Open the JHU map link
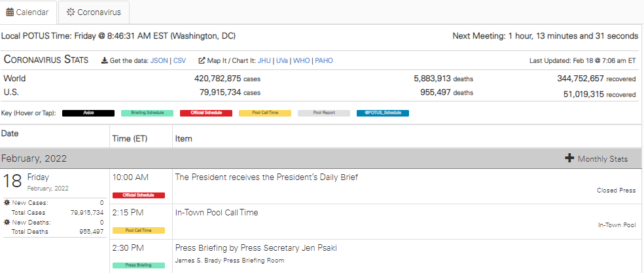This screenshot has height=273, width=644. 264,60
